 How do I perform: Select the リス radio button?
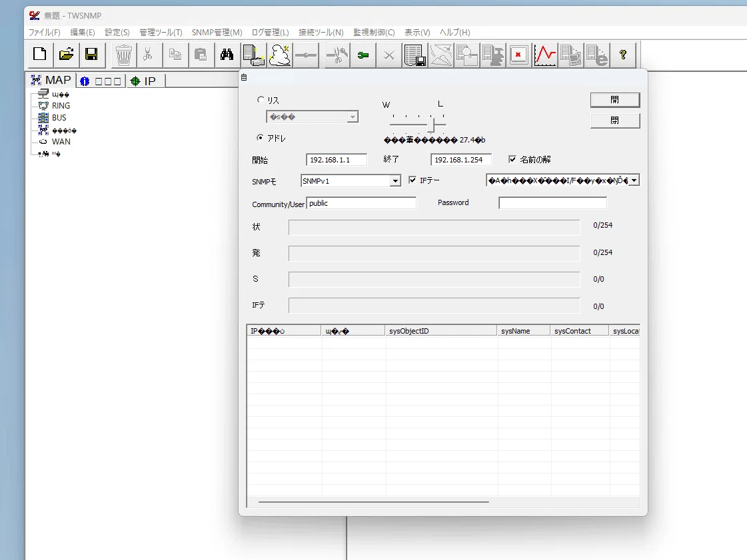[261, 99]
